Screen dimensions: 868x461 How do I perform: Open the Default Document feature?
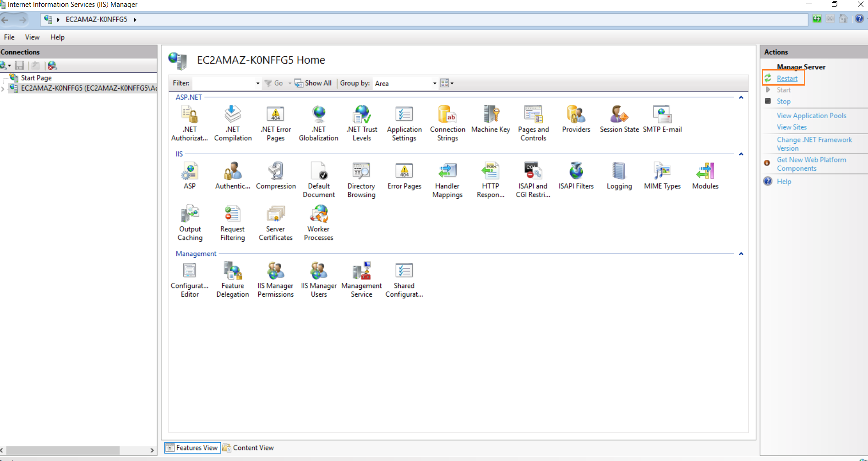tap(319, 175)
